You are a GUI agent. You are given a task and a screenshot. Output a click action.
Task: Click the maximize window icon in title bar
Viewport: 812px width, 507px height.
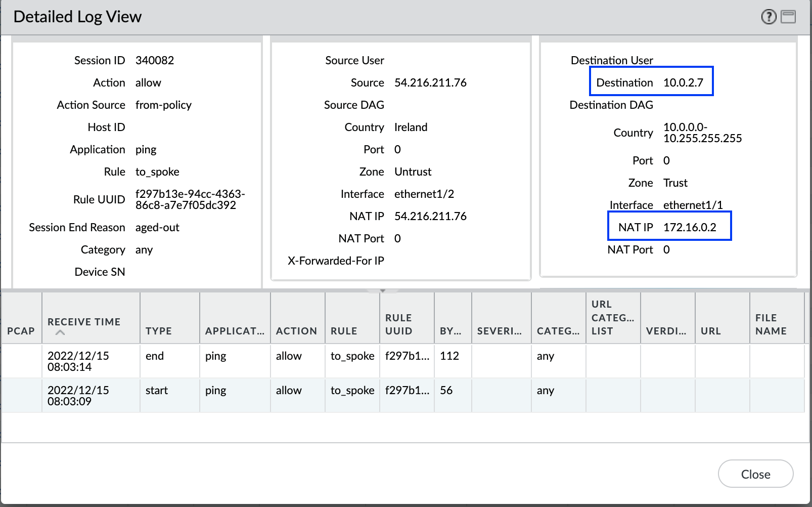click(x=788, y=17)
